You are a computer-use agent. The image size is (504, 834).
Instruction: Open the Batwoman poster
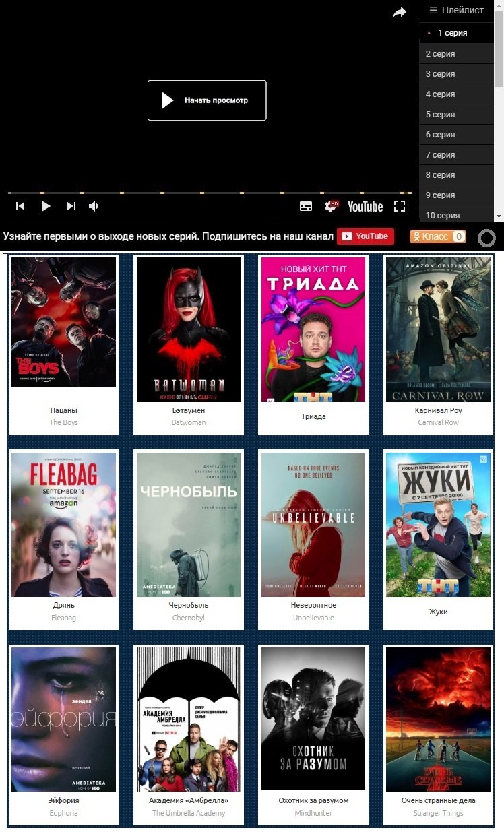(189, 329)
